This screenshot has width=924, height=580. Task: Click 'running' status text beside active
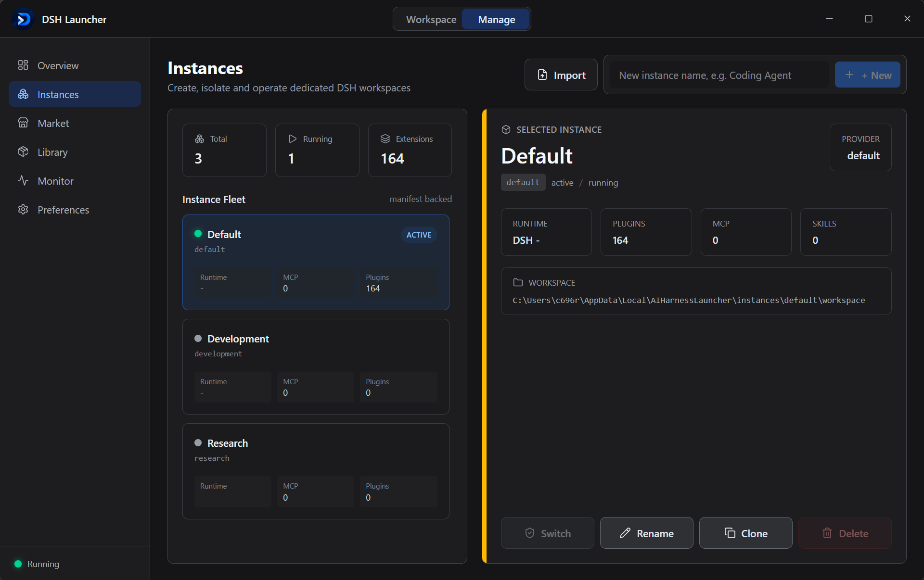coord(603,183)
